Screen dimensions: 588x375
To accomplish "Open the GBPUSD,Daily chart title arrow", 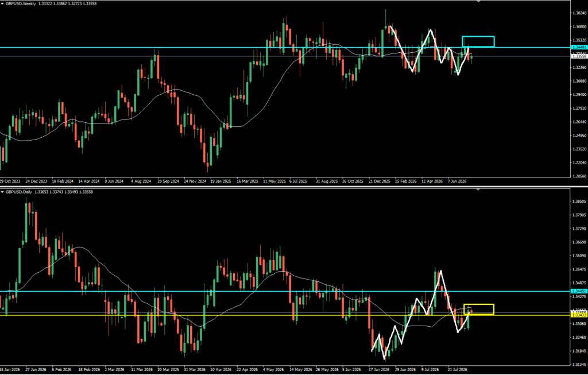I will pyautogui.click(x=3, y=192).
